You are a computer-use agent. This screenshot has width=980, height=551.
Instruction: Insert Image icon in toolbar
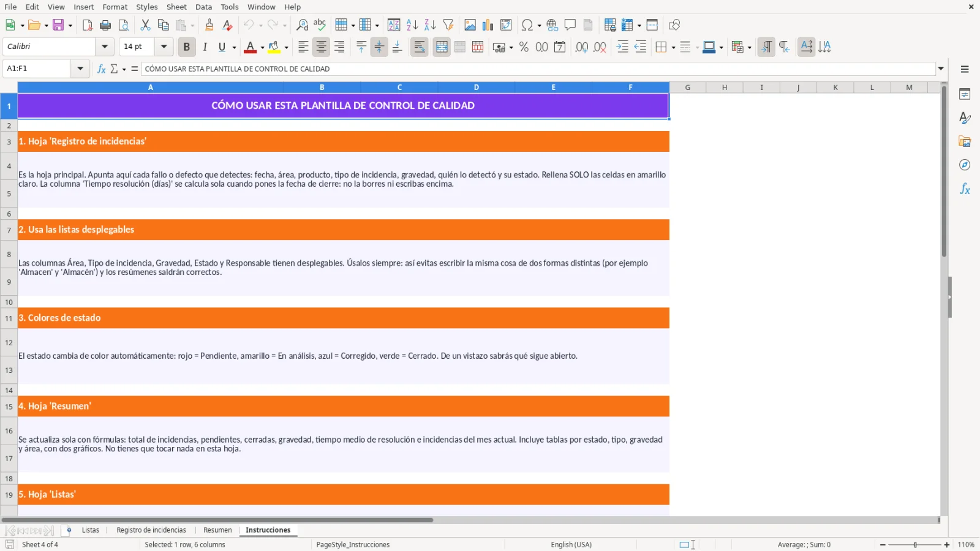[470, 25]
